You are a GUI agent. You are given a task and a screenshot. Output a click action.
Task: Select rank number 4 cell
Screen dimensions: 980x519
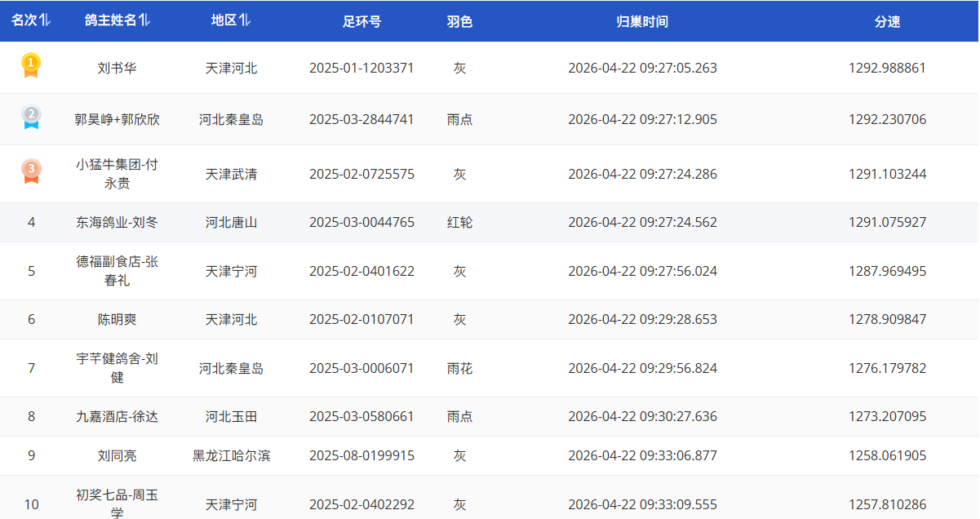(x=31, y=222)
